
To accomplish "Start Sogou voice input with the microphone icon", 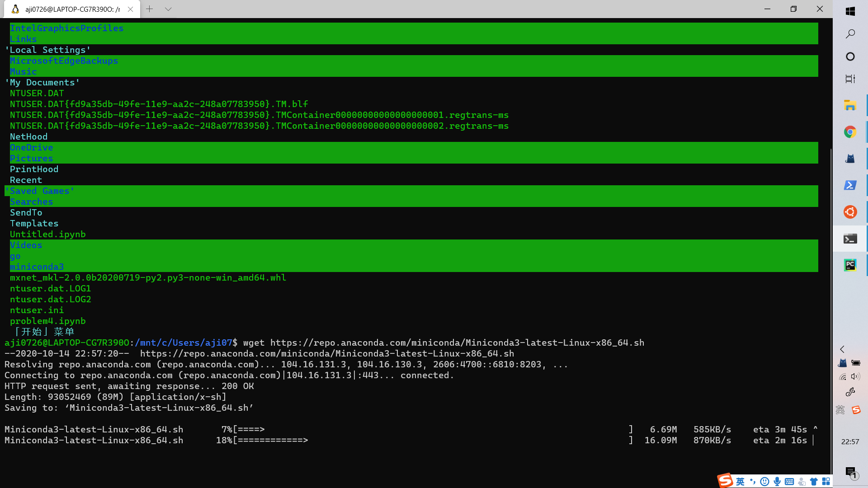I will (777, 481).
